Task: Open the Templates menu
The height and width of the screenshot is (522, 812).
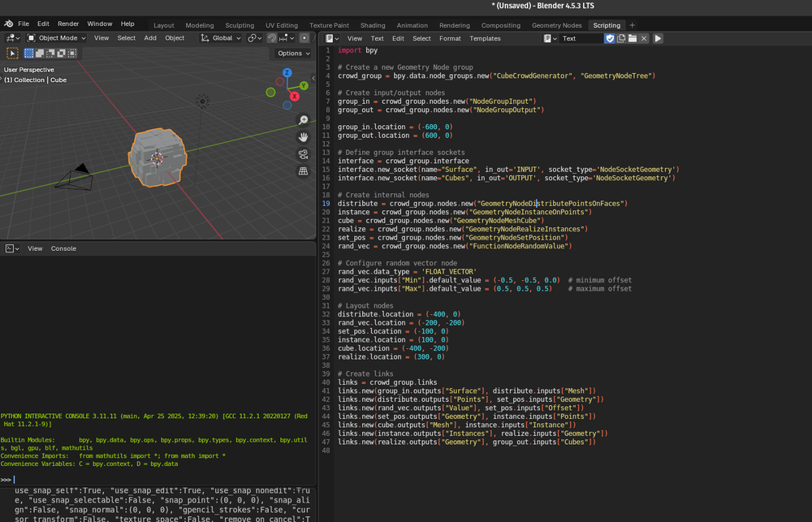Action: [484, 38]
